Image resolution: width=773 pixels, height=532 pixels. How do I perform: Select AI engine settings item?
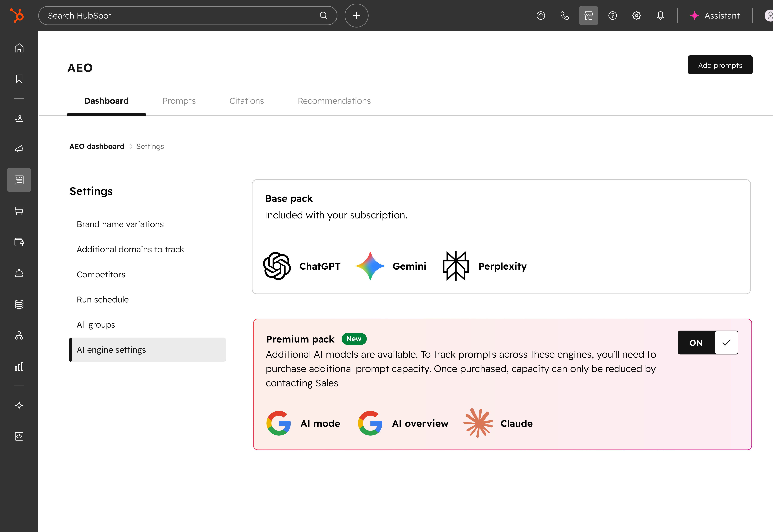[x=148, y=350]
